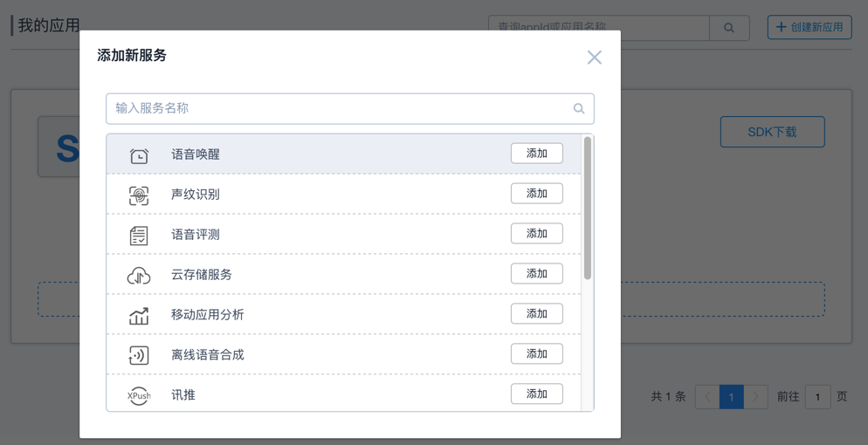Focus the 输入服务名称 search field
868x445 pixels.
point(341,109)
